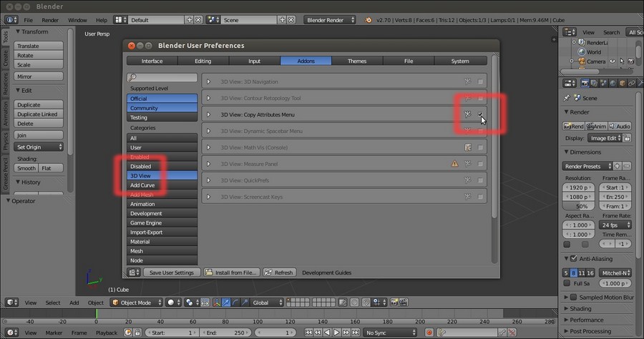This screenshot has width=644, height=339.
Task: Click the Measure Panel warning icon
Action: pyautogui.click(x=454, y=164)
